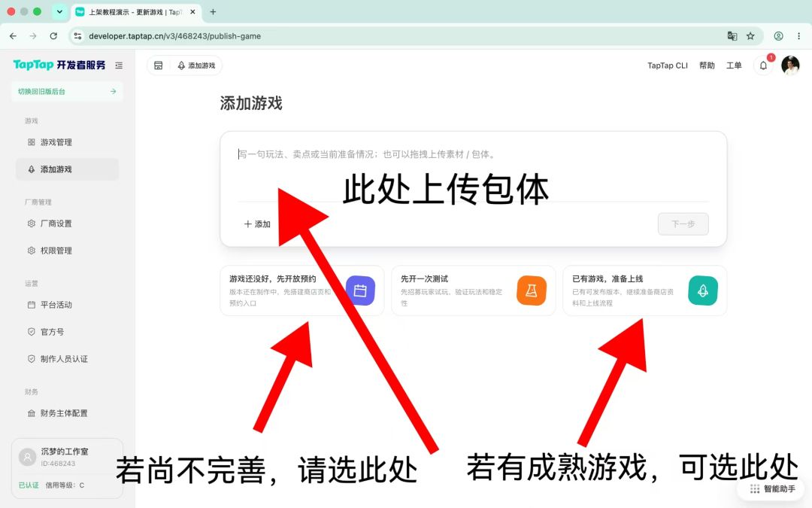The width and height of the screenshot is (812, 508).
Task: Open the 智能助手 assistant button
Action: (773, 489)
